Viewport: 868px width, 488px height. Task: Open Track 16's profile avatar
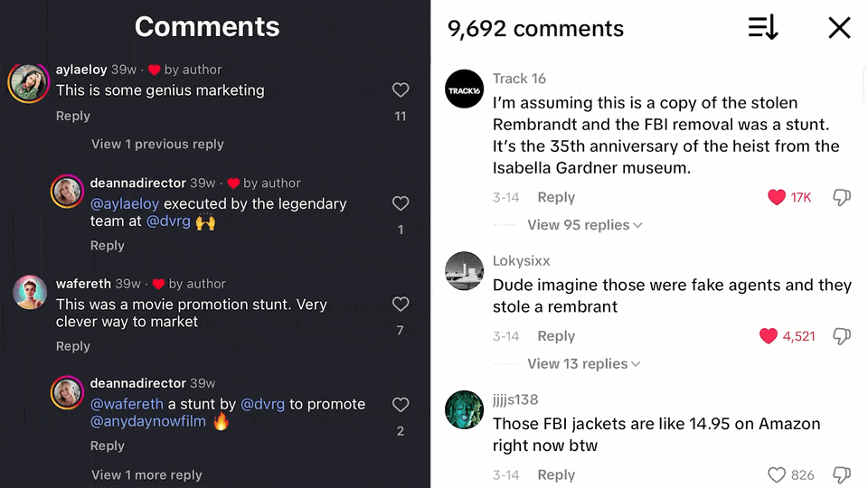point(465,89)
